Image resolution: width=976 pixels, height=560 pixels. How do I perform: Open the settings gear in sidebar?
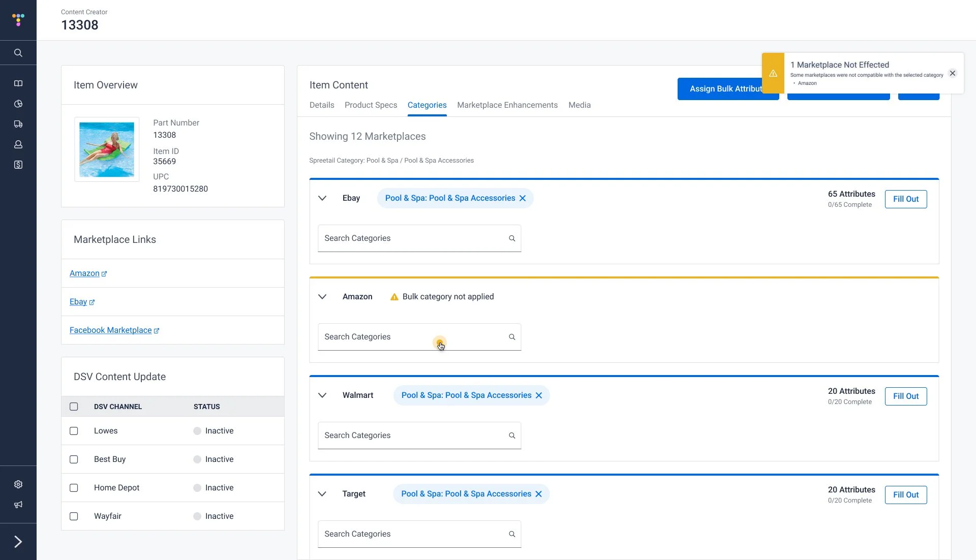point(18,484)
